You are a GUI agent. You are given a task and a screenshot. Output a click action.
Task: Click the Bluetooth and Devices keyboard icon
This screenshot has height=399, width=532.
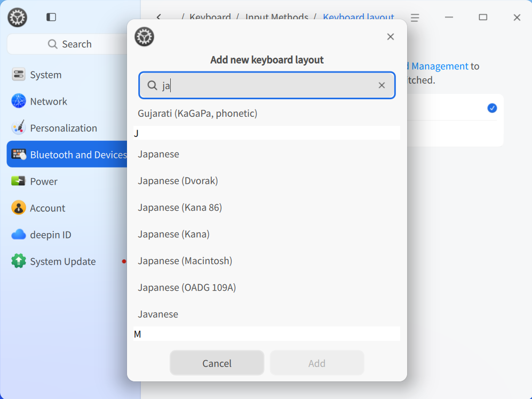(19, 154)
